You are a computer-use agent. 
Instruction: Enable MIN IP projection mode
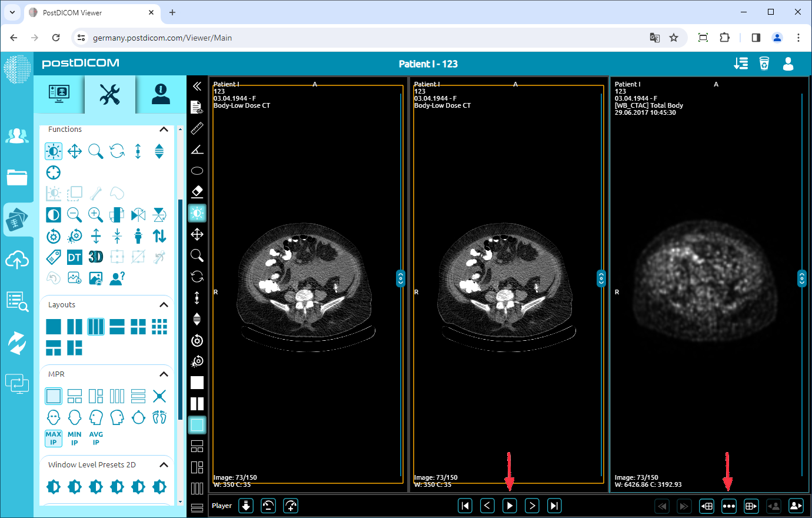pyautogui.click(x=75, y=438)
